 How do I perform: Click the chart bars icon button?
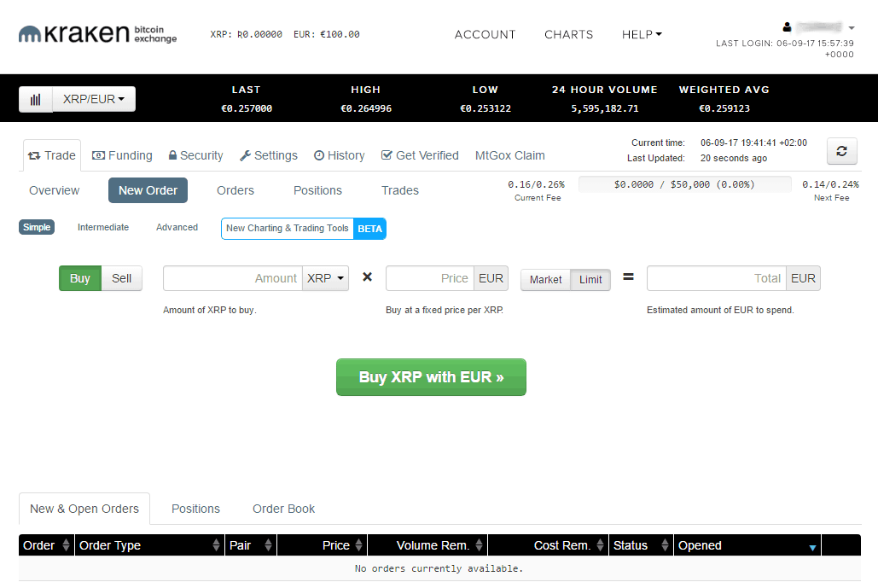click(36, 99)
